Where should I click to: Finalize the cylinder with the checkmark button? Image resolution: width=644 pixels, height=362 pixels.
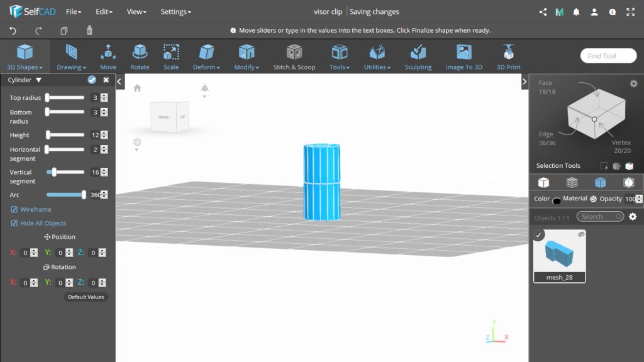click(x=92, y=80)
